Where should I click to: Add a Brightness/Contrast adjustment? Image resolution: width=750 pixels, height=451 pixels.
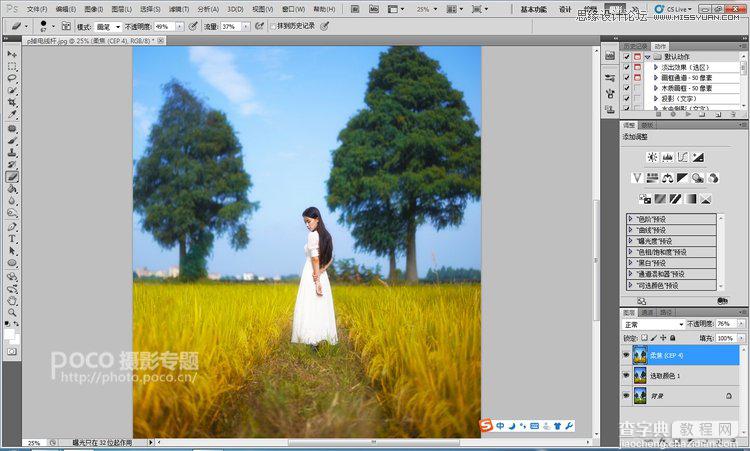pos(652,157)
